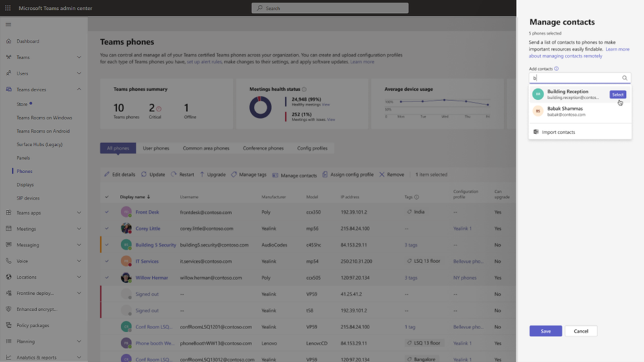Image resolution: width=644 pixels, height=362 pixels.
Task: Switch to the Conference phones tab
Action: pyautogui.click(x=263, y=148)
